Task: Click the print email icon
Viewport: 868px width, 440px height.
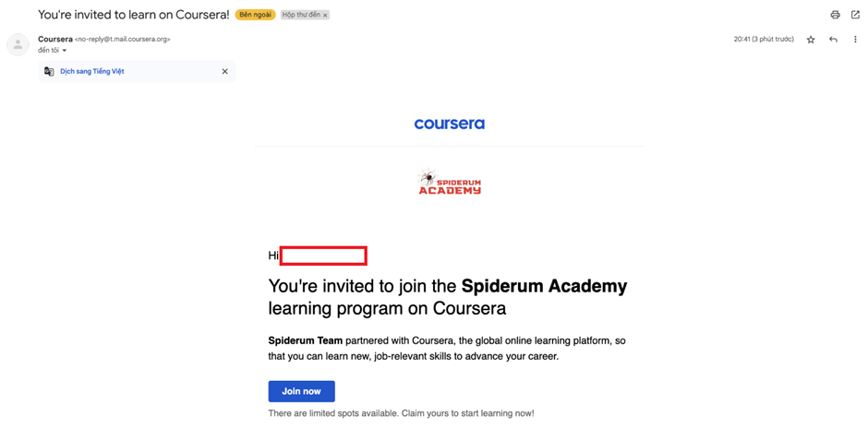Action: pos(835,15)
